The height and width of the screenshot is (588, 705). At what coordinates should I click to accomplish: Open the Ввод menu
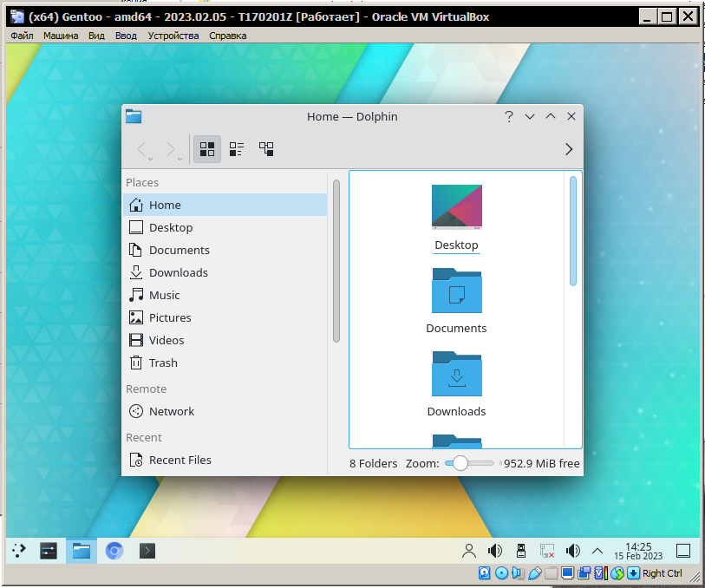pos(126,36)
